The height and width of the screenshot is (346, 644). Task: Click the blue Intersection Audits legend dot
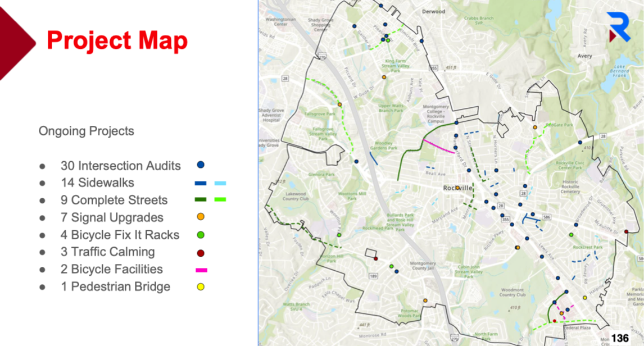[x=201, y=165]
